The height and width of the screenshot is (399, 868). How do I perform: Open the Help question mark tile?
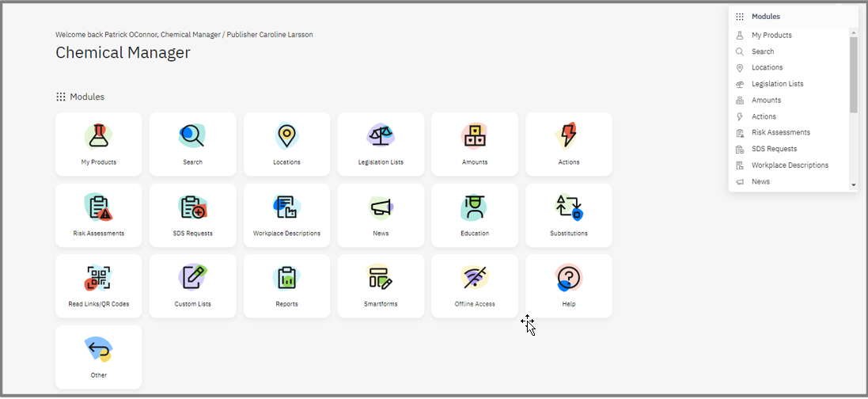click(x=568, y=285)
